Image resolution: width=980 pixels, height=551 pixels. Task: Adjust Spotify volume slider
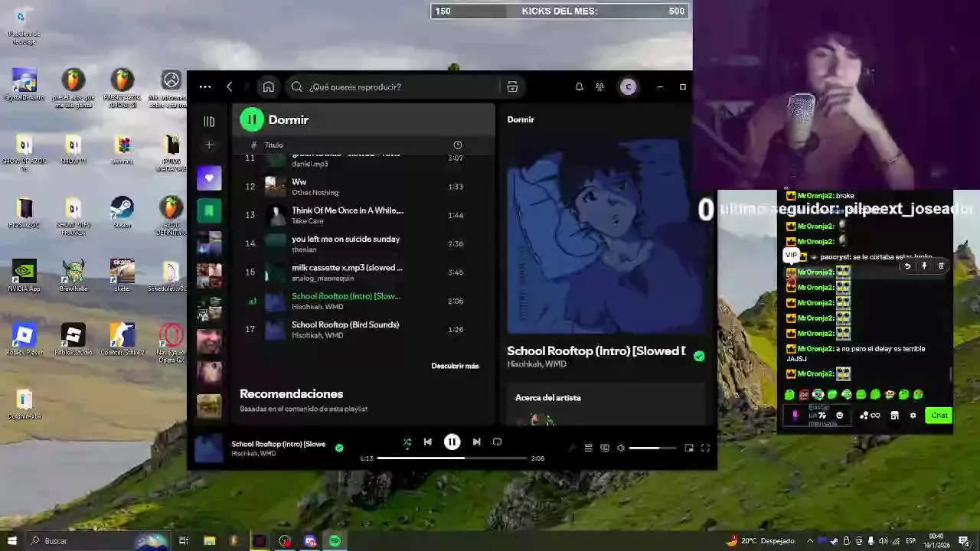[x=653, y=448]
